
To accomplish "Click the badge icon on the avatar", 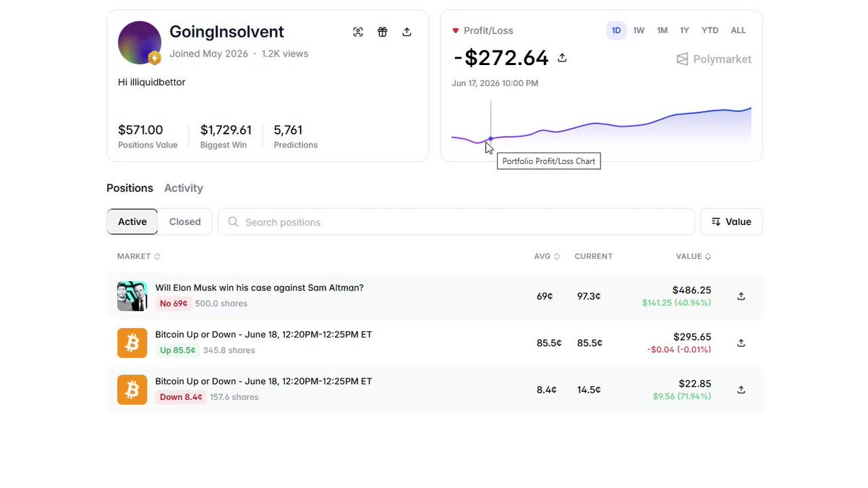I will pyautogui.click(x=154, y=58).
